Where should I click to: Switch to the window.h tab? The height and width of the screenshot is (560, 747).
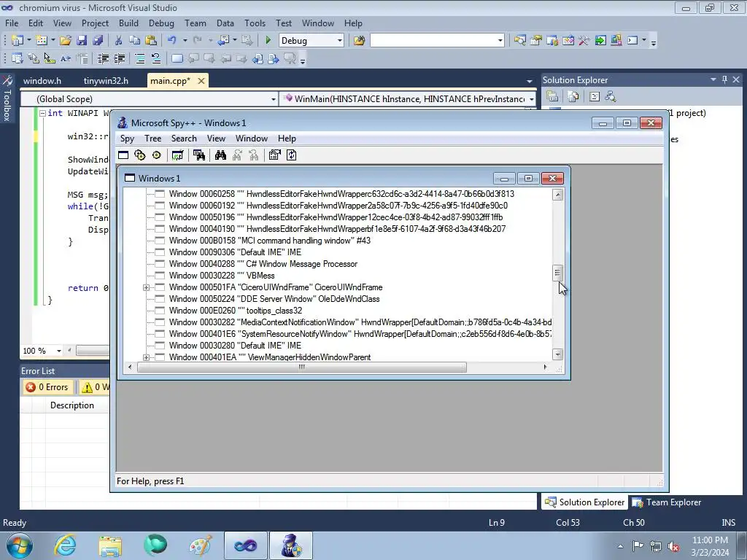(42, 81)
